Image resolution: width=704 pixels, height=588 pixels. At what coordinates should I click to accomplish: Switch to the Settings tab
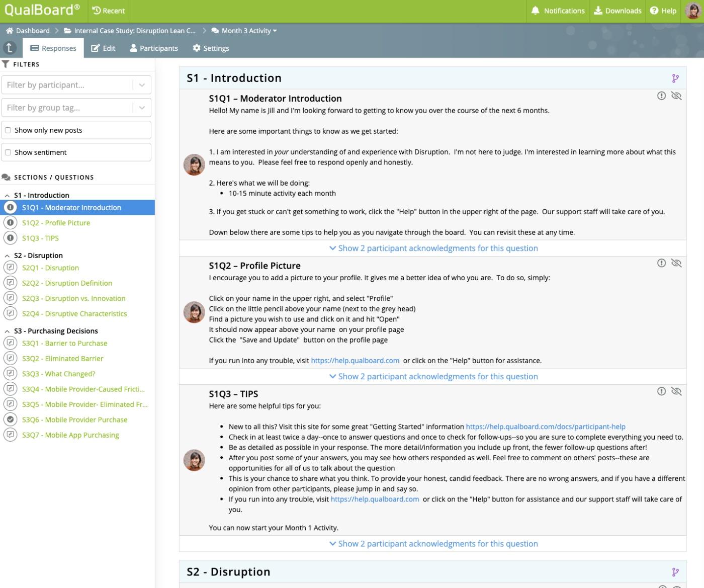click(x=211, y=48)
